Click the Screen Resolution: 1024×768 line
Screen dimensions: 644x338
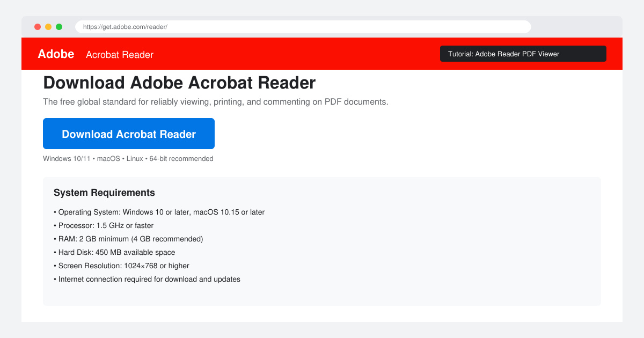[121, 266]
